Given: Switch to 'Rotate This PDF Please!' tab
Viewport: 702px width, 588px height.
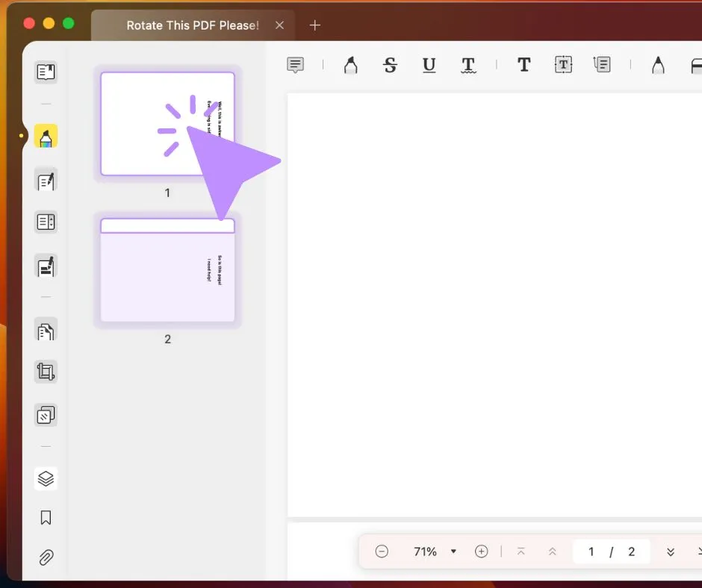Looking at the screenshot, I should pyautogui.click(x=193, y=25).
